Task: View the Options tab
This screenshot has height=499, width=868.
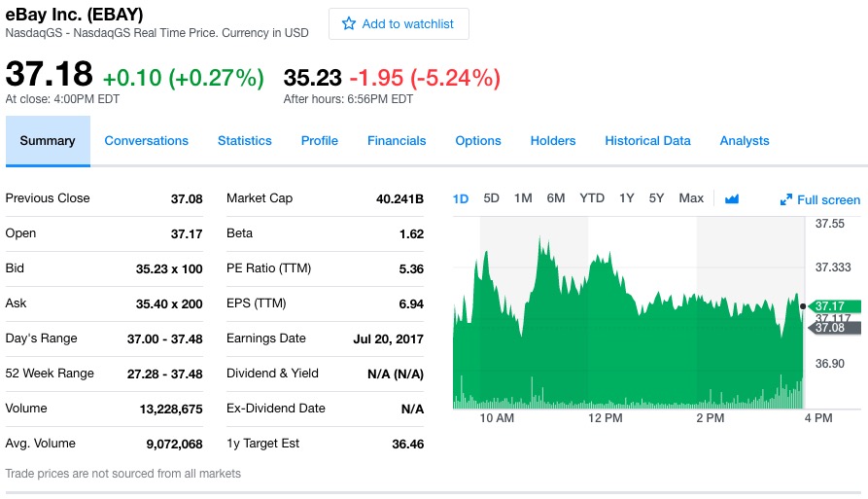Action: coord(478,141)
